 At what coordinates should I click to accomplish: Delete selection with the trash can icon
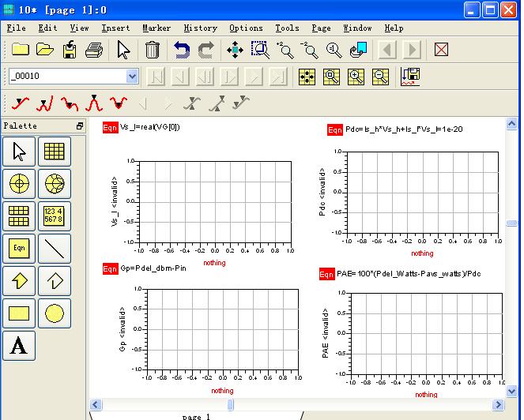(x=153, y=50)
